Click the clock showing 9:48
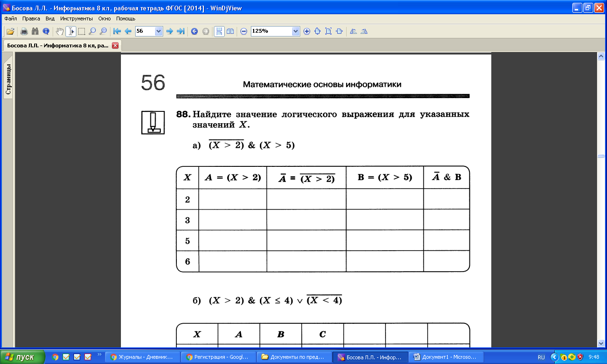This screenshot has height=364, width=607. tap(594, 357)
